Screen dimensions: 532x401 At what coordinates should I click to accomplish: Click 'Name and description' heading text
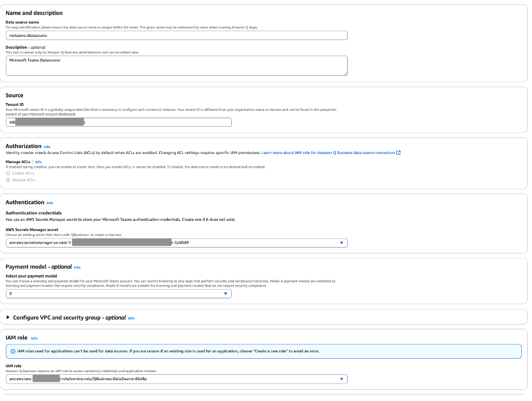(34, 13)
